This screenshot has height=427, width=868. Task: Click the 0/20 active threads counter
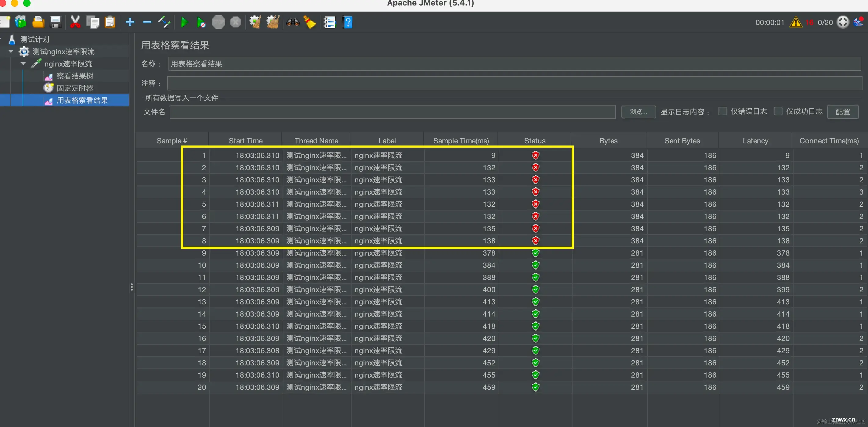coord(825,23)
